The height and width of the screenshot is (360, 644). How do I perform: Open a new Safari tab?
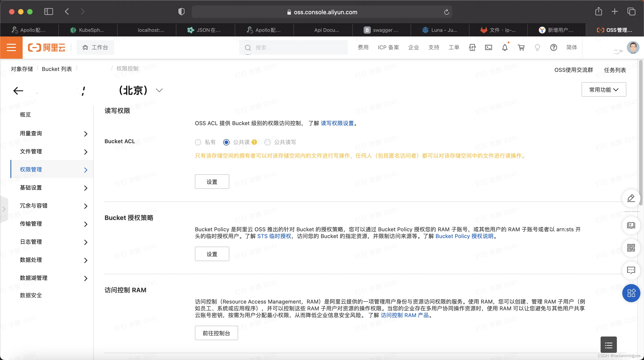615,12
